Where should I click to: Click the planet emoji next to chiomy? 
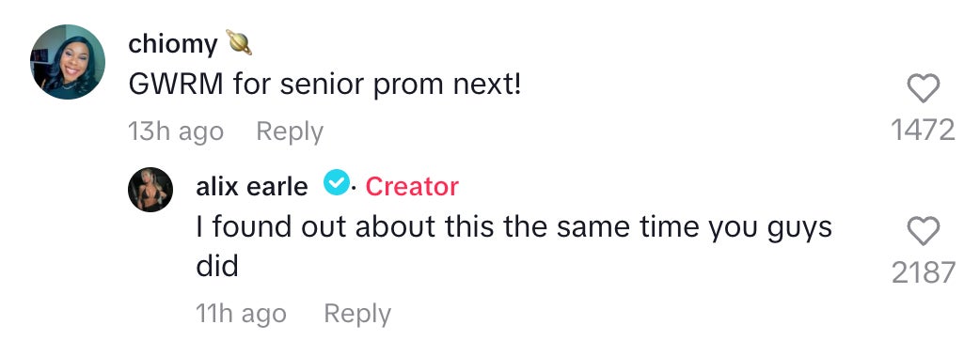click(x=239, y=42)
